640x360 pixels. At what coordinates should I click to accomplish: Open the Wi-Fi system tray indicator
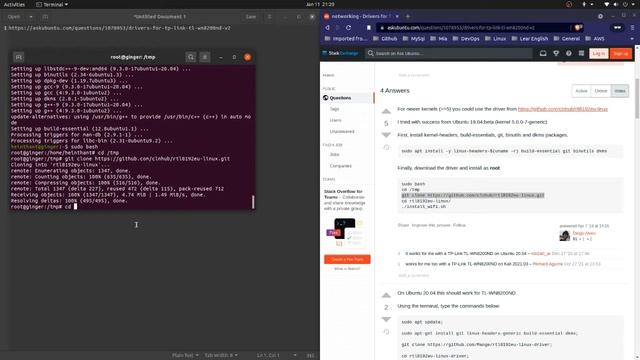pos(607,4)
